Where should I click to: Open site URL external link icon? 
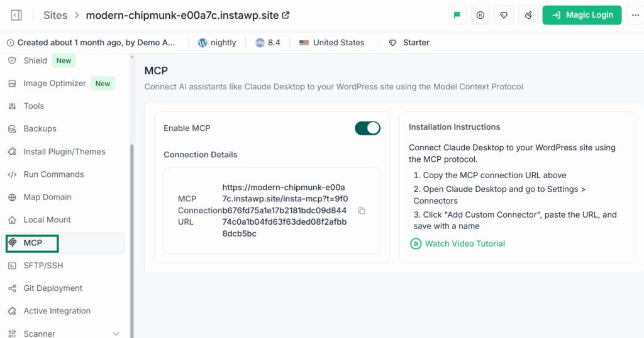click(x=286, y=15)
